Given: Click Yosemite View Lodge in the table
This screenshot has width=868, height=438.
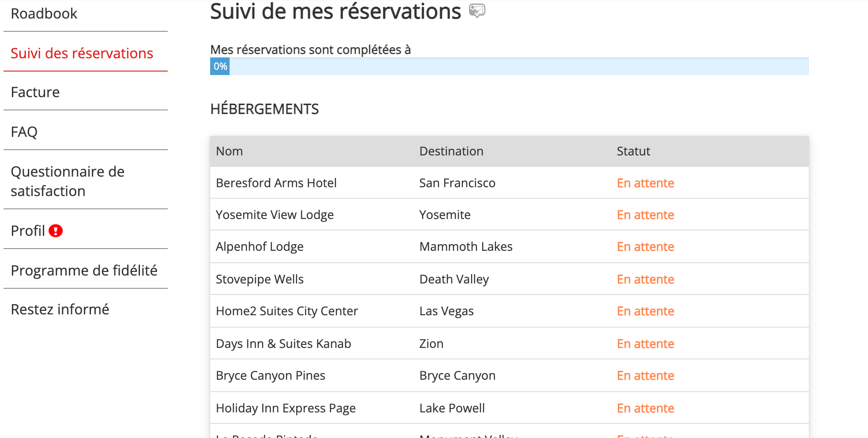Looking at the screenshot, I should click(275, 215).
